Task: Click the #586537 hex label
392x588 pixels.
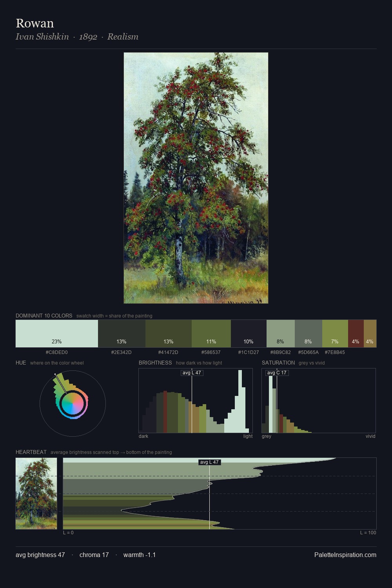Action: [211, 352]
